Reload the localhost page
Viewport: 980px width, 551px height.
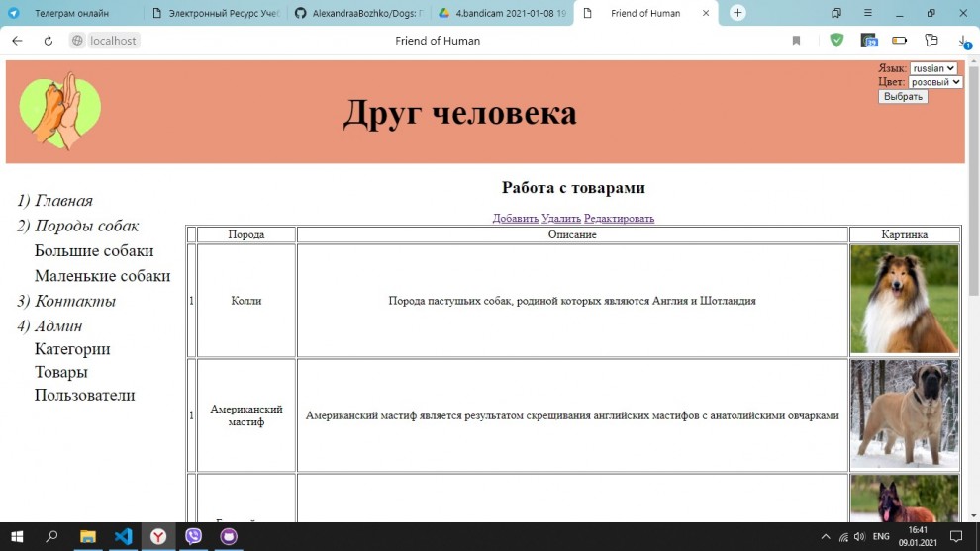pyautogui.click(x=49, y=41)
